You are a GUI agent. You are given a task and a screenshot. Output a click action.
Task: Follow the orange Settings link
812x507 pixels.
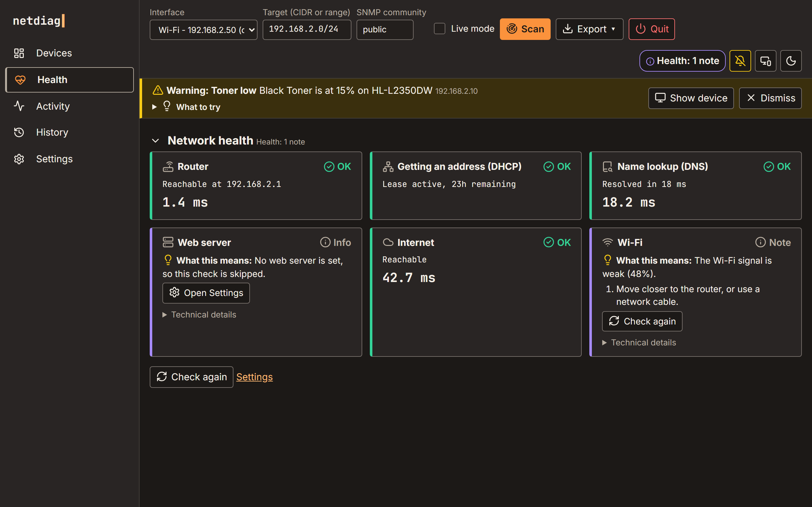point(254,377)
